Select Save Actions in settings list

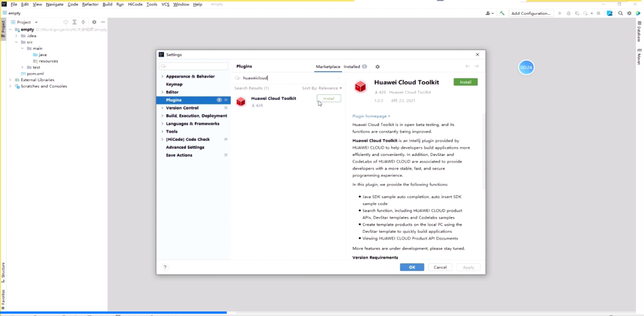tap(179, 155)
